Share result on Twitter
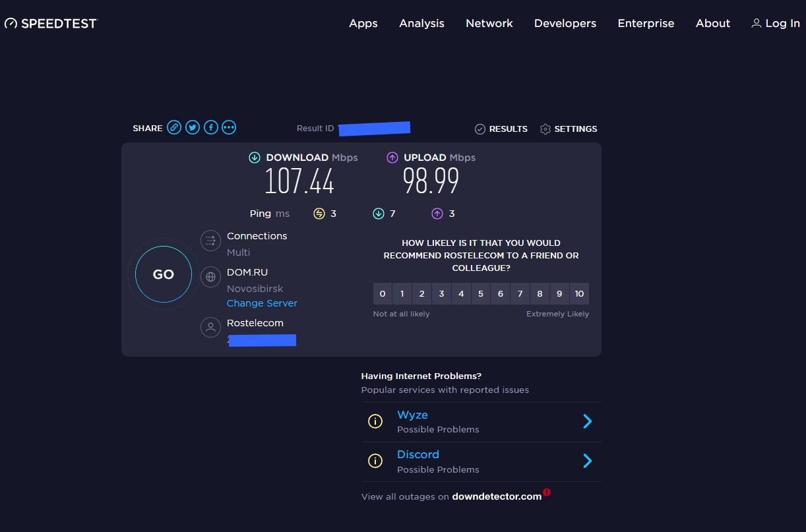The height and width of the screenshot is (532, 806). click(193, 128)
